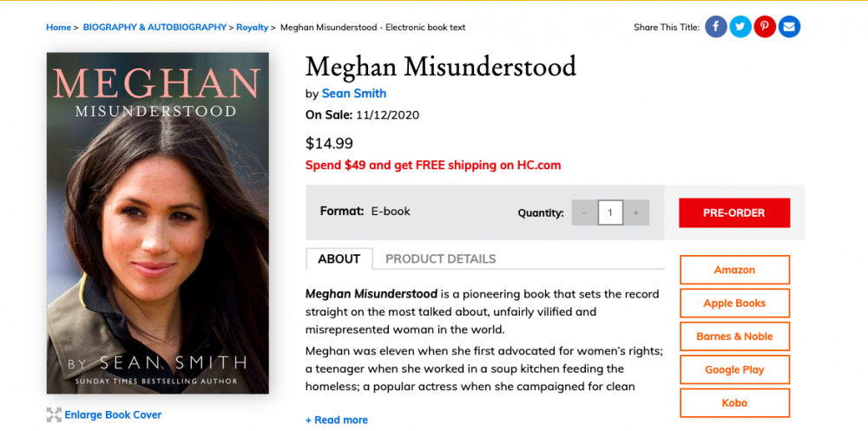Share this title by email icon
Screen dimensions: 868x431
[789, 27]
